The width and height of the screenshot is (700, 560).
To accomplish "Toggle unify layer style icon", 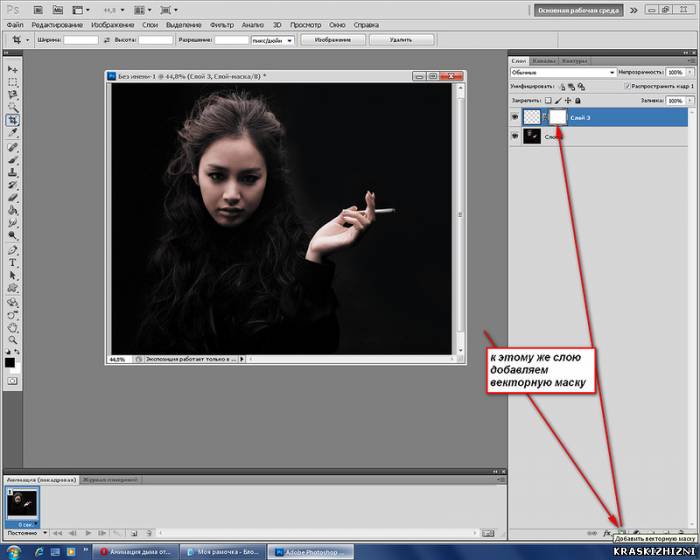I will (x=581, y=86).
